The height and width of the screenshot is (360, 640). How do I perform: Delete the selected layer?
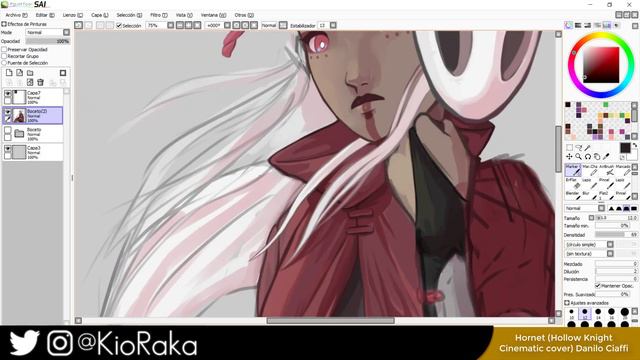(x=40, y=82)
